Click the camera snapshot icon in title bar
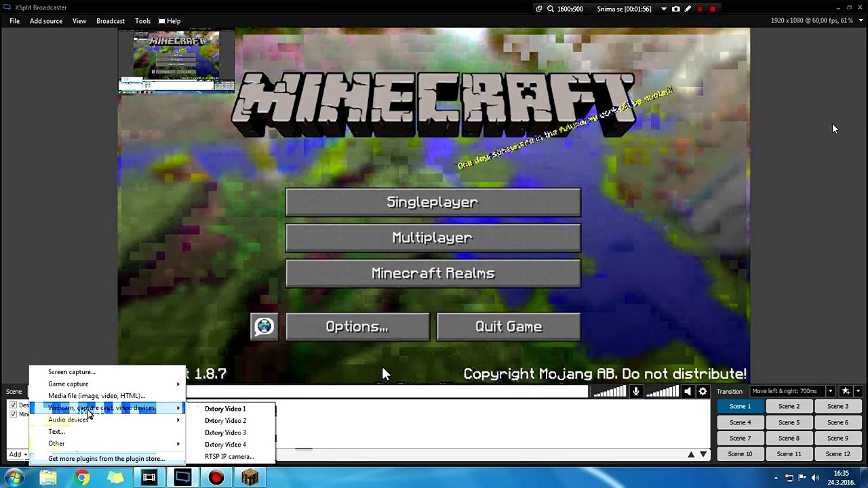Viewport: 868px width, 488px height. tap(675, 9)
